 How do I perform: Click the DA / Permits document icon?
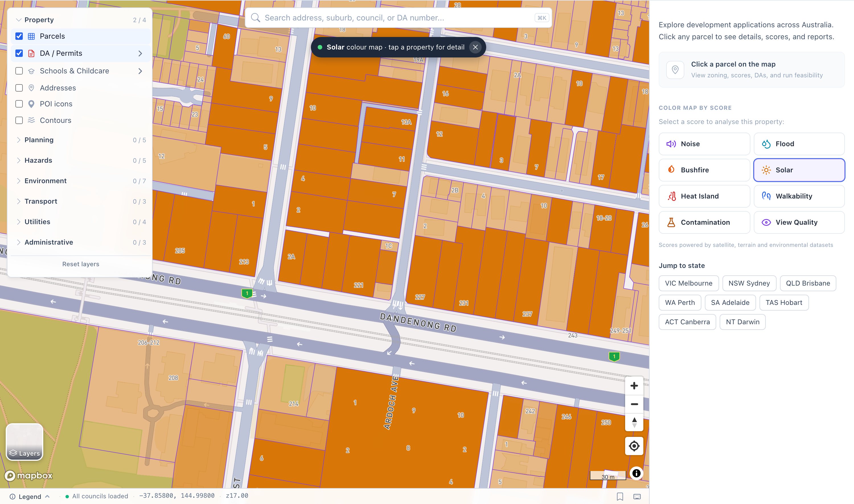tap(31, 53)
